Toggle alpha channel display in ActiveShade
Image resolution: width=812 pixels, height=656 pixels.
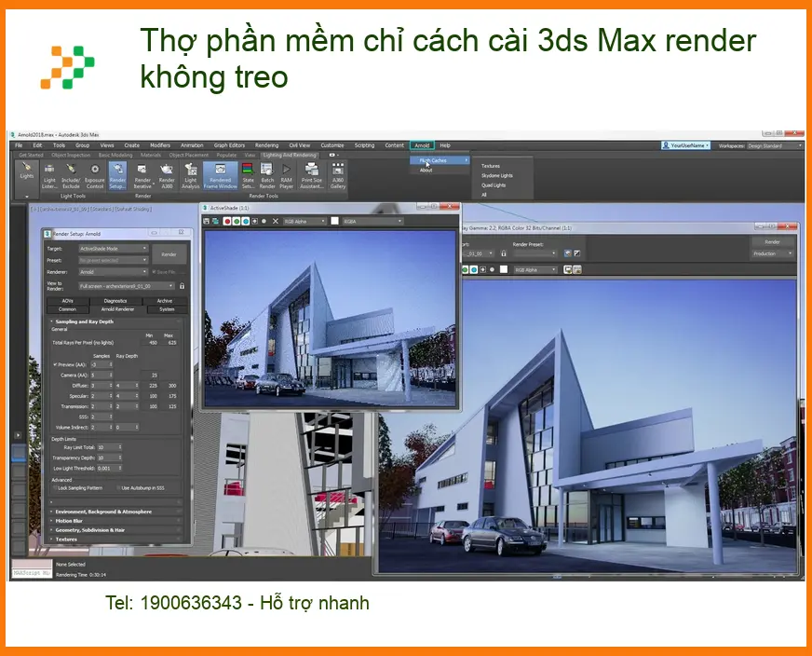pos(255,221)
